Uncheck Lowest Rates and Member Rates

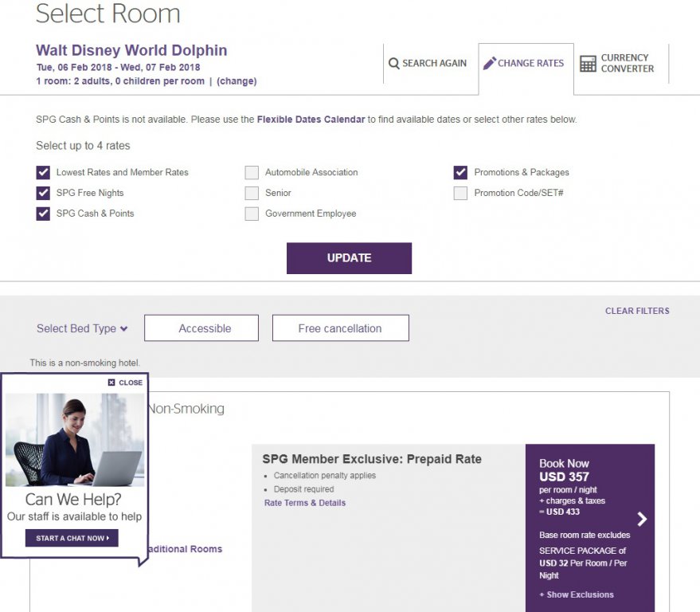point(43,172)
